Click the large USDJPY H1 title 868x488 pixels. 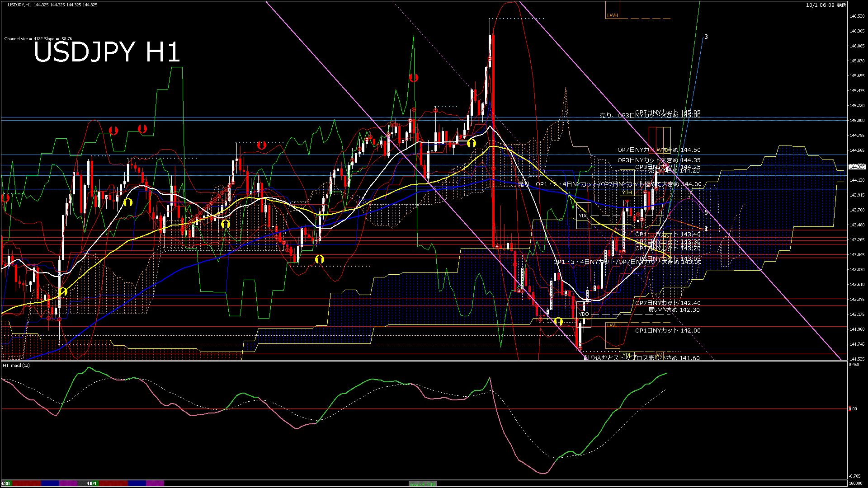pyautogui.click(x=107, y=52)
